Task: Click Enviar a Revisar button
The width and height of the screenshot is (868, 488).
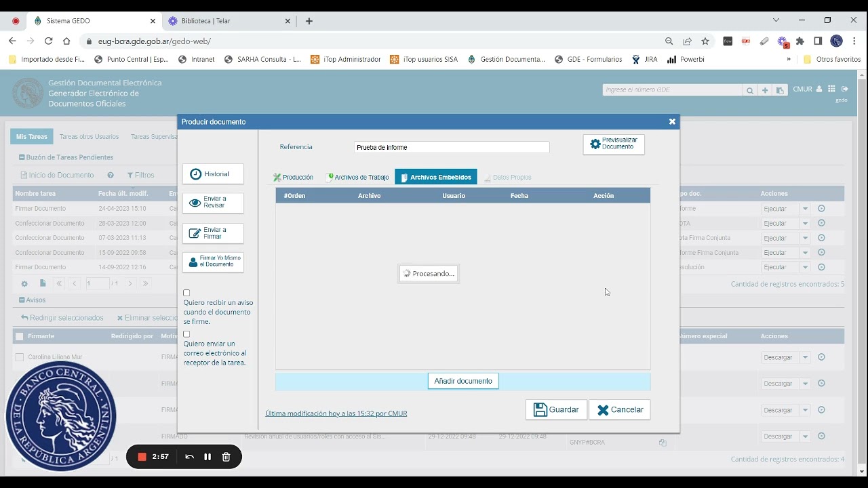Action: [213, 203]
